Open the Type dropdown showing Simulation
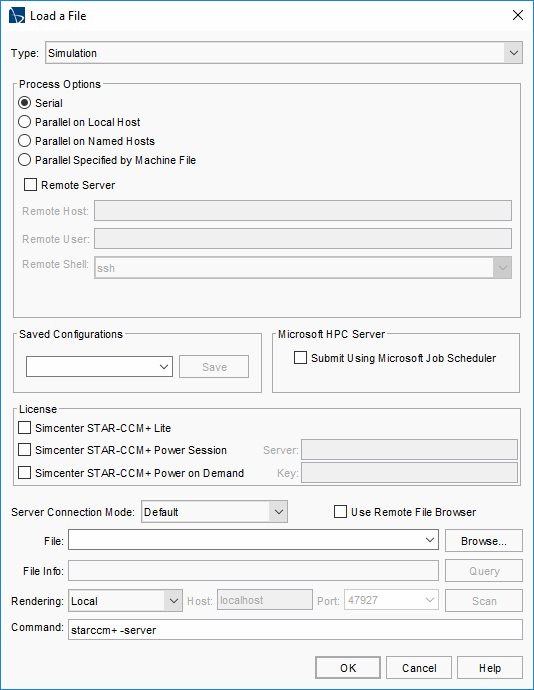 pyautogui.click(x=284, y=53)
